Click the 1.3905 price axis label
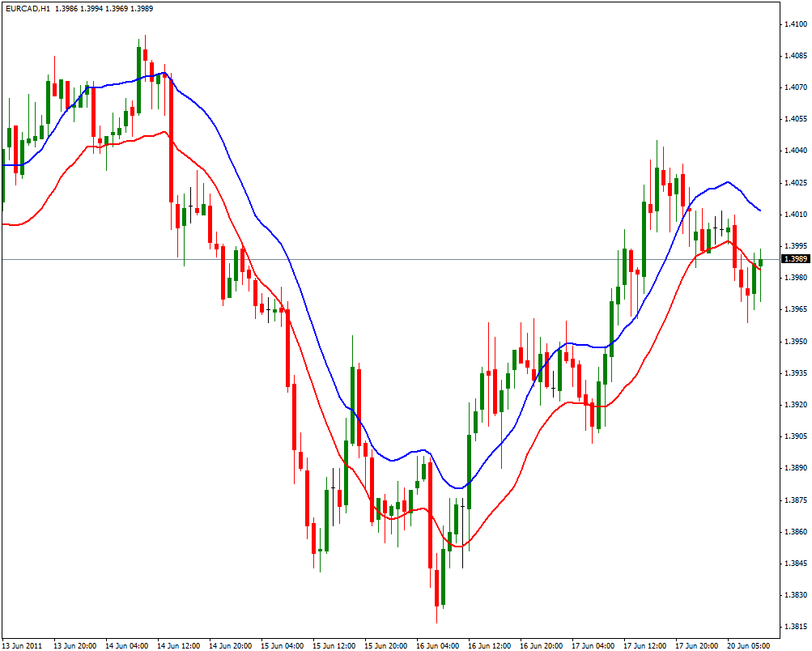812x651 pixels. tap(796, 436)
